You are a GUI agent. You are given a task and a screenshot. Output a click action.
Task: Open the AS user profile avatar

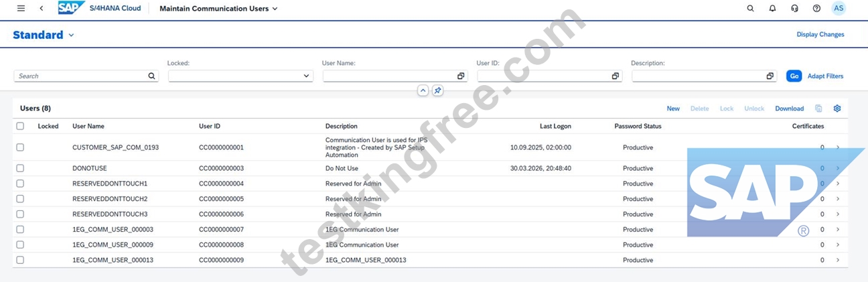[x=839, y=9]
